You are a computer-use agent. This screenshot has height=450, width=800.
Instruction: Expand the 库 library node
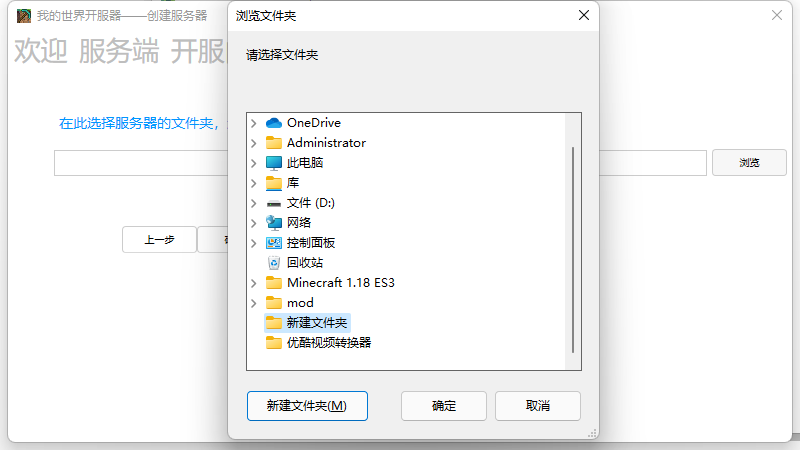pos(254,183)
